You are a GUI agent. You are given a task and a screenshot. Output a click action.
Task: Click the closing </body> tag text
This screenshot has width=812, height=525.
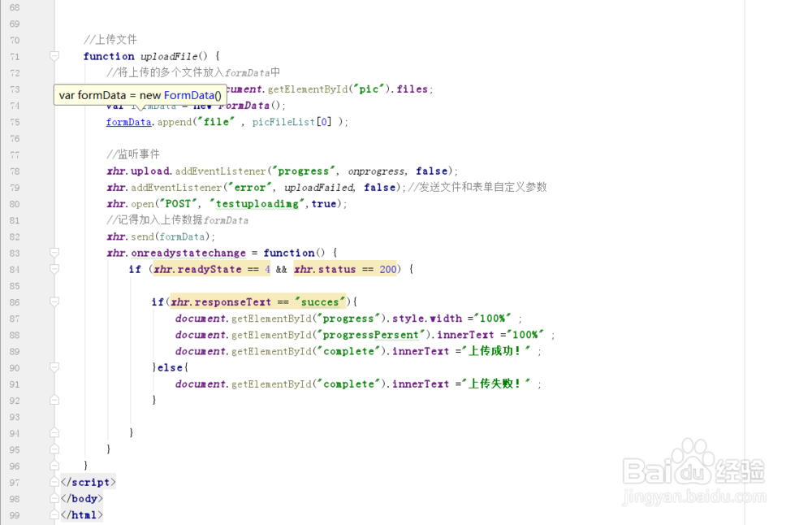click(x=82, y=498)
